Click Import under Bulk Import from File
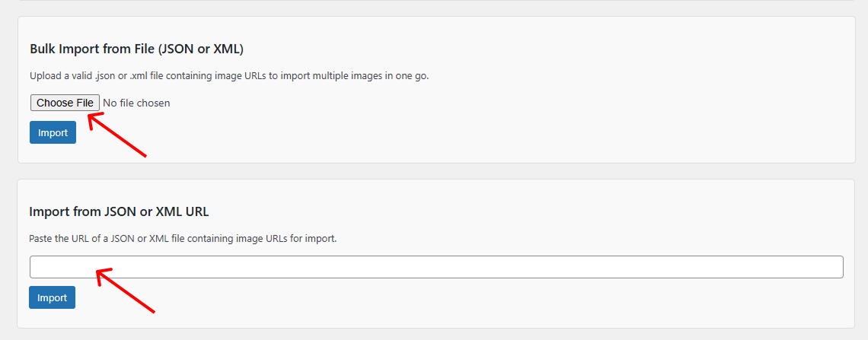 click(53, 132)
